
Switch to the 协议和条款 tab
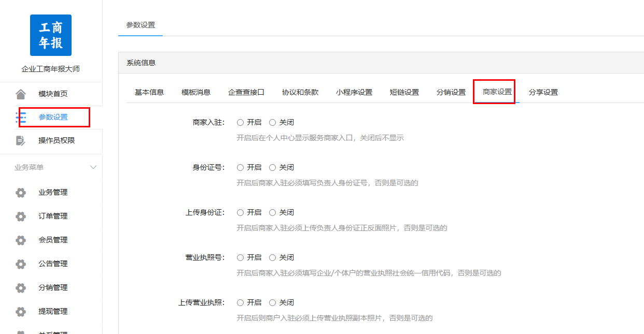[300, 92]
